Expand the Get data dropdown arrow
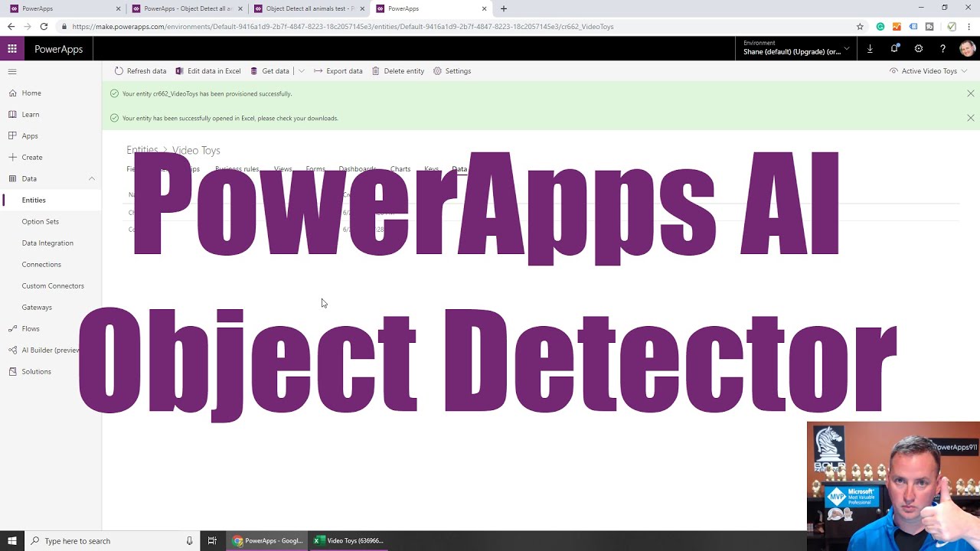This screenshot has width=980, height=551. tap(302, 71)
